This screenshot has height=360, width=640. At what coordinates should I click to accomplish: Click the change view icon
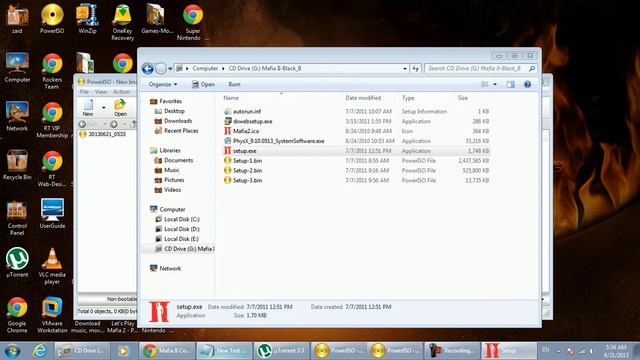pos(484,84)
